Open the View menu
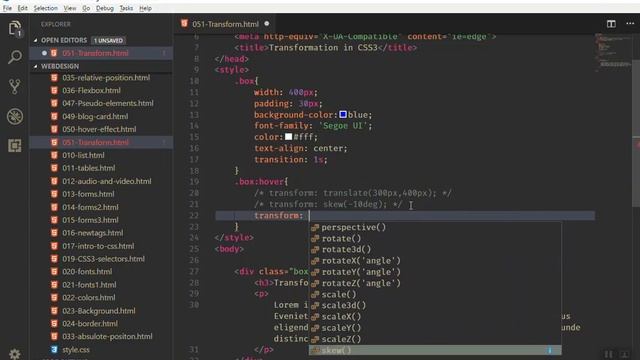Viewport: 640px width, 360px height. coord(70,8)
